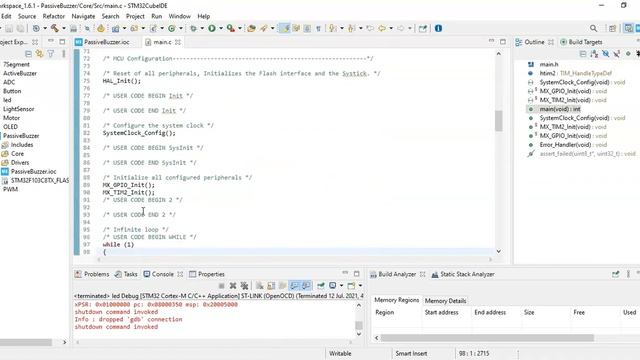This screenshot has width=640, height=360.
Task: Close the main.c editor tab
Action: 178,42
